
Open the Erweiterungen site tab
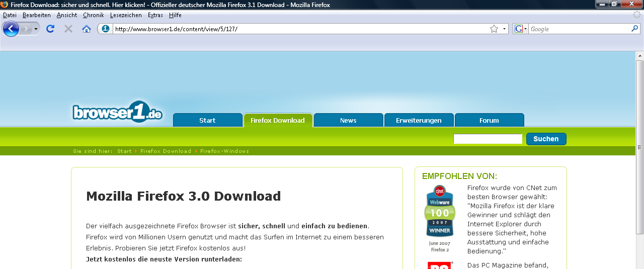click(419, 120)
